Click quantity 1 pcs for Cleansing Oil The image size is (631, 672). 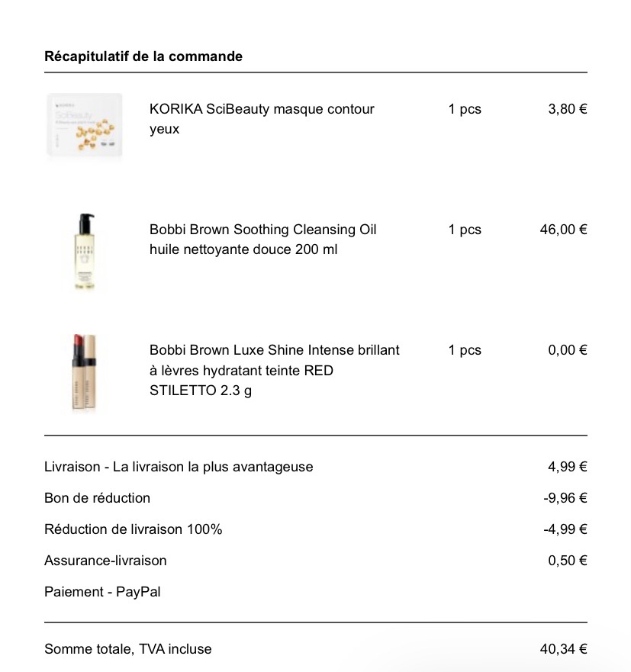[465, 230]
